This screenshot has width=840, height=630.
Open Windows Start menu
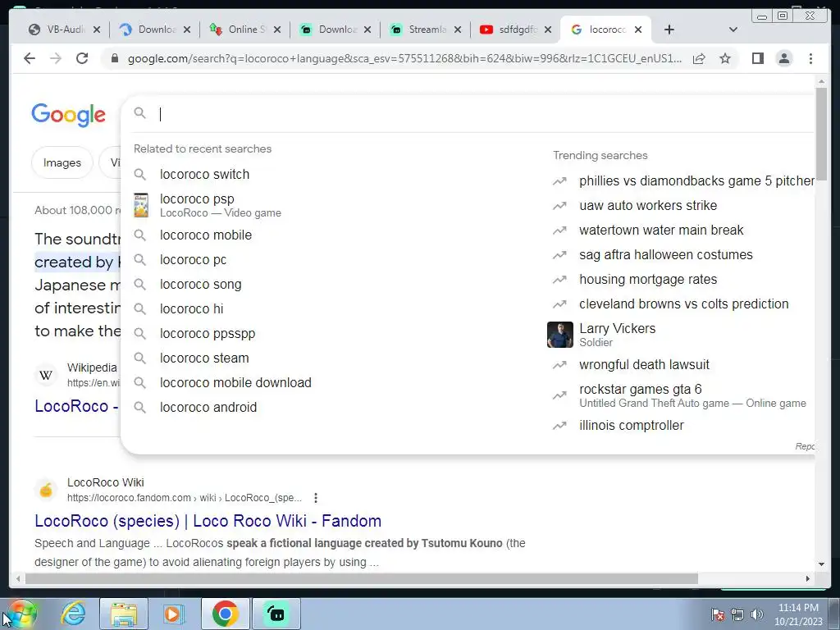click(x=21, y=614)
